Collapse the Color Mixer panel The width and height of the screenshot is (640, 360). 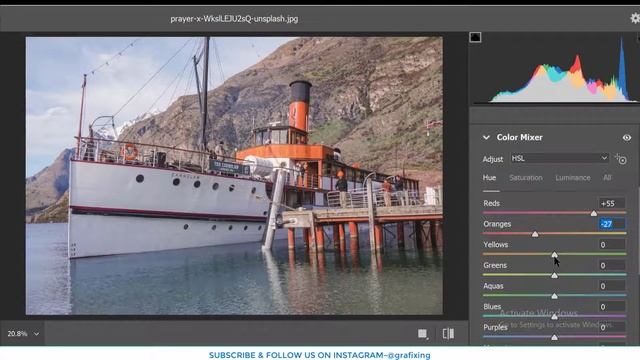[x=486, y=138]
